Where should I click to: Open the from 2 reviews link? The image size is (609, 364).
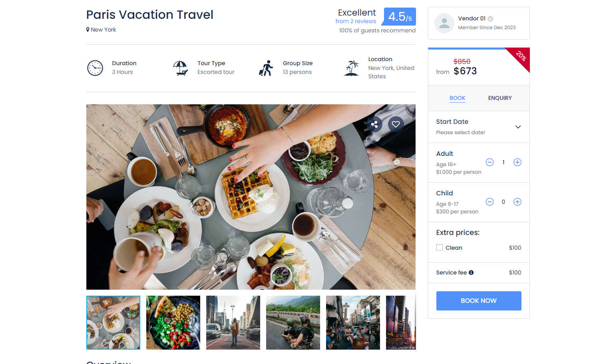356,21
